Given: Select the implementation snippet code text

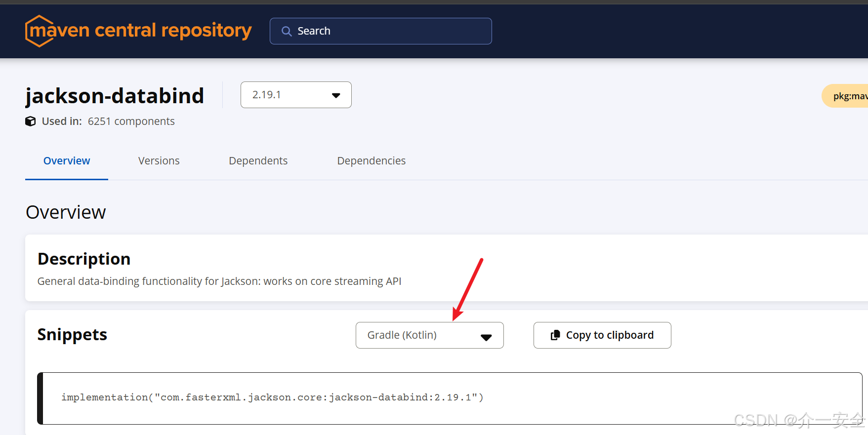Looking at the screenshot, I should point(272,397).
